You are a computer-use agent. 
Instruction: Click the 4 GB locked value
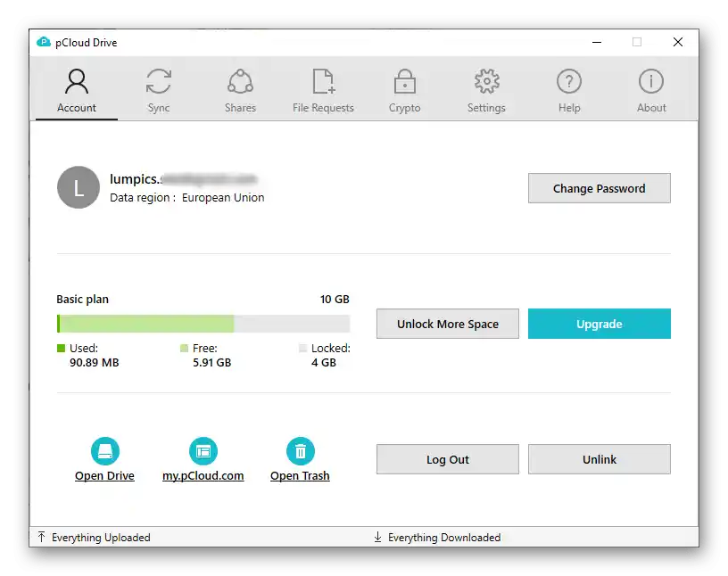click(324, 363)
